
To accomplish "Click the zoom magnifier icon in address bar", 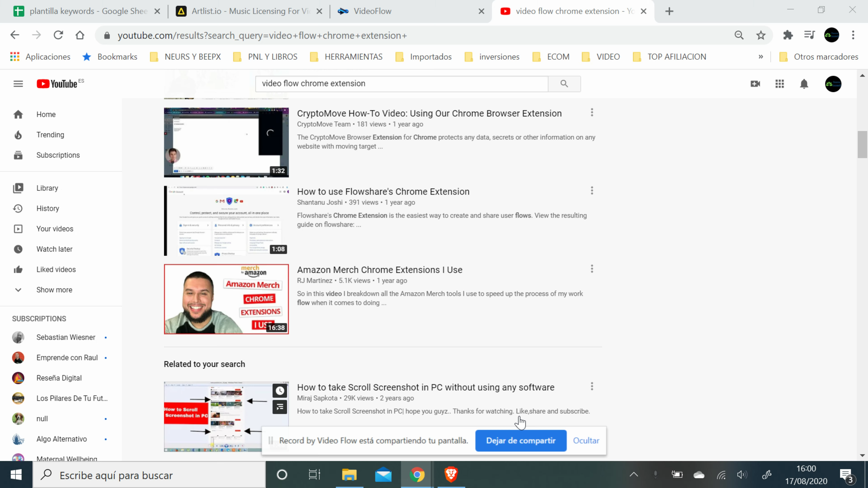I will click(739, 35).
